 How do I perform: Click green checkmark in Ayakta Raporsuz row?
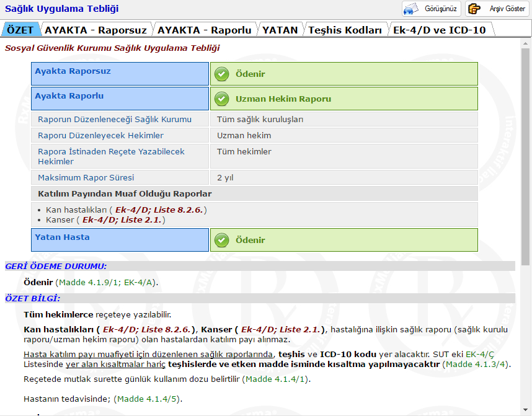tap(221, 74)
